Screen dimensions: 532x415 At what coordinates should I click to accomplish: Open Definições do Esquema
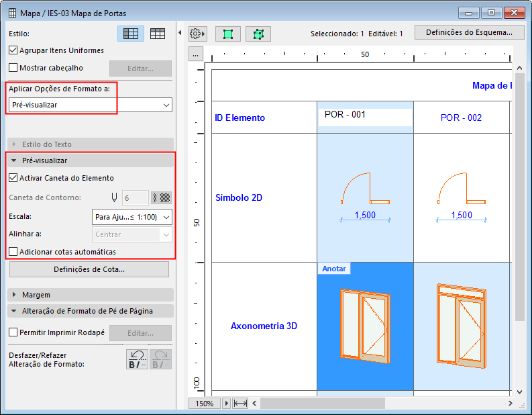coord(469,33)
